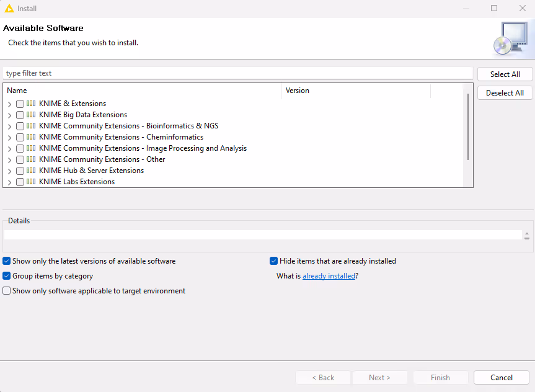Check the KNIME & Extensions checkbox
This screenshot has height=392, width=535.
(x=20, y=104)
